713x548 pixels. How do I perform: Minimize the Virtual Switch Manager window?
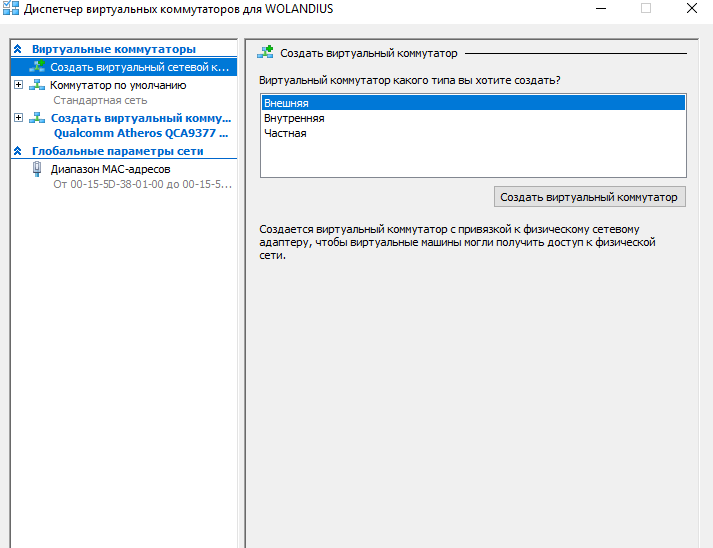pyautogui.click(x=601, y=9)
